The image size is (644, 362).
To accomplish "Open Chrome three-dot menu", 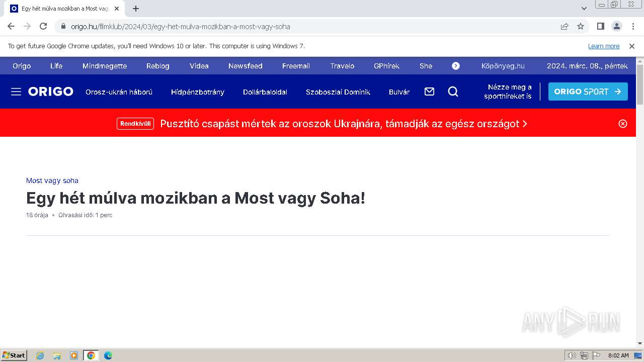I will pos(632,26).
